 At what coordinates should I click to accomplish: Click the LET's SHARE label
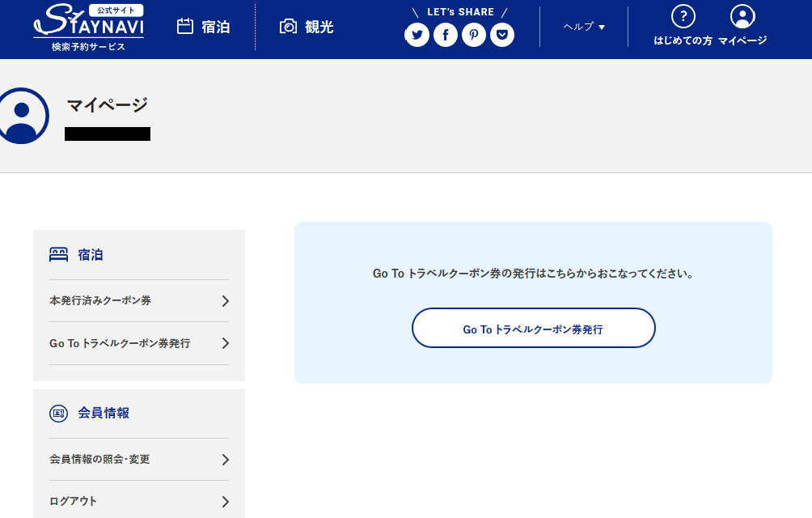[x=460, y=12]
